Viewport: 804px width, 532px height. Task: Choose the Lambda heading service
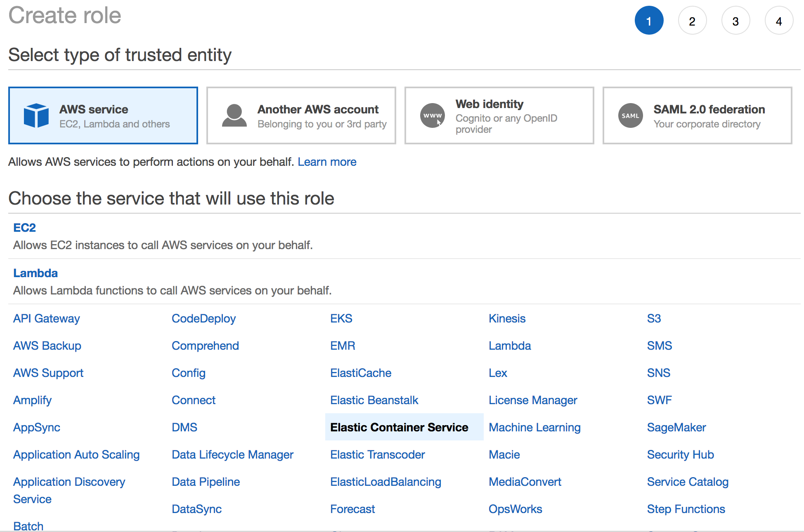click(35, 273)
